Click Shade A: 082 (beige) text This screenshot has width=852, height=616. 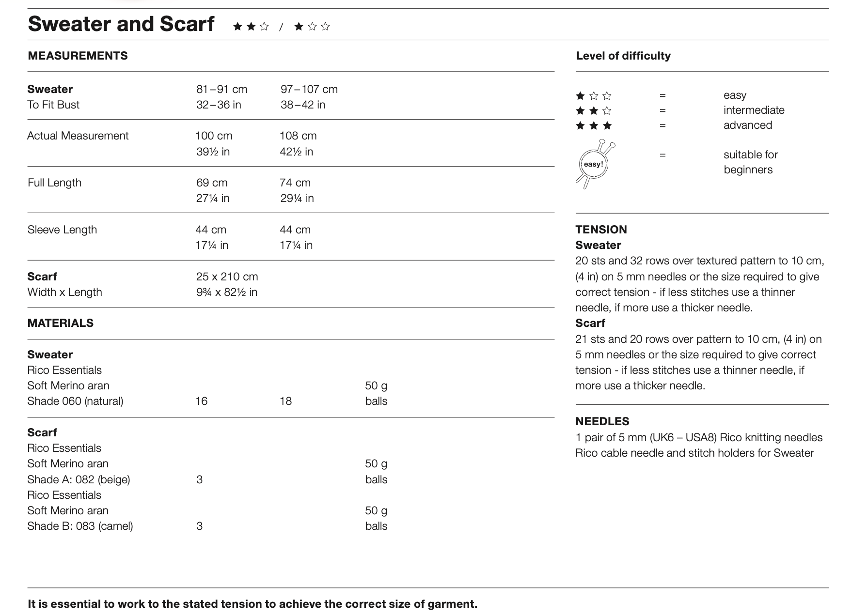79,479
